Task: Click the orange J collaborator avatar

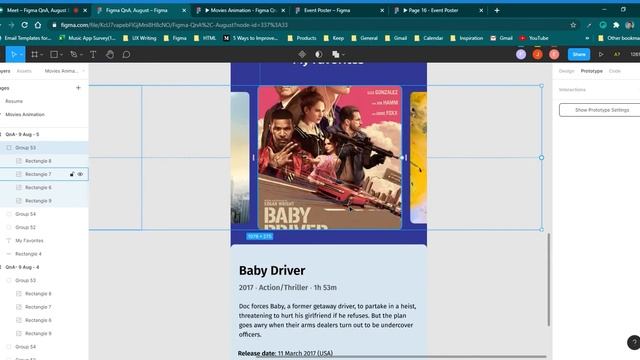Action: tap(538, 54)
